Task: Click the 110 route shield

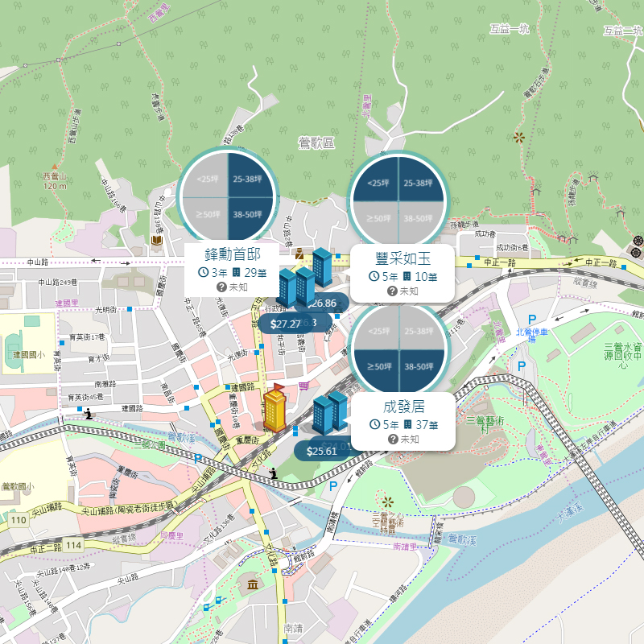Action: [19, 520]
